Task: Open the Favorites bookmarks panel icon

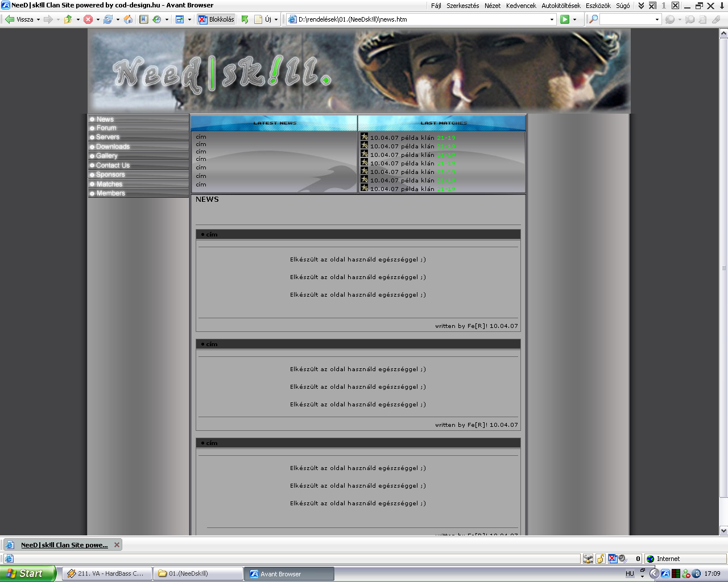Action: 144,19
